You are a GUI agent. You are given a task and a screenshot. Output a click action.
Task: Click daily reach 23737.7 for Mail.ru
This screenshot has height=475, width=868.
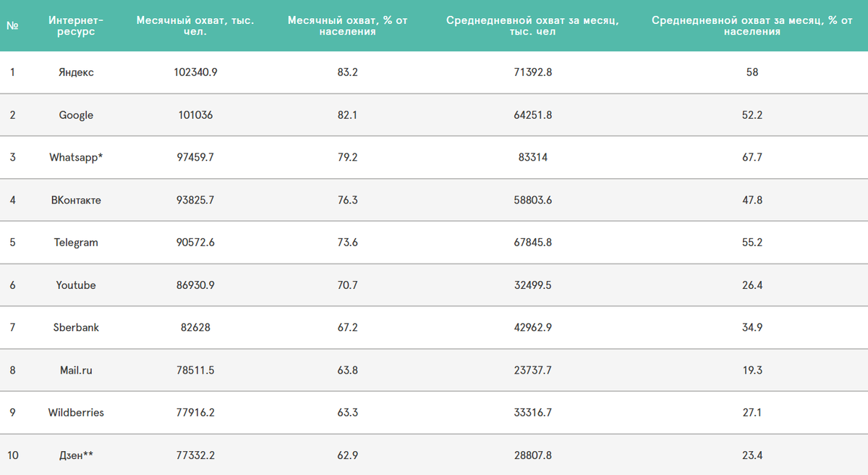[x=532, y=370]
